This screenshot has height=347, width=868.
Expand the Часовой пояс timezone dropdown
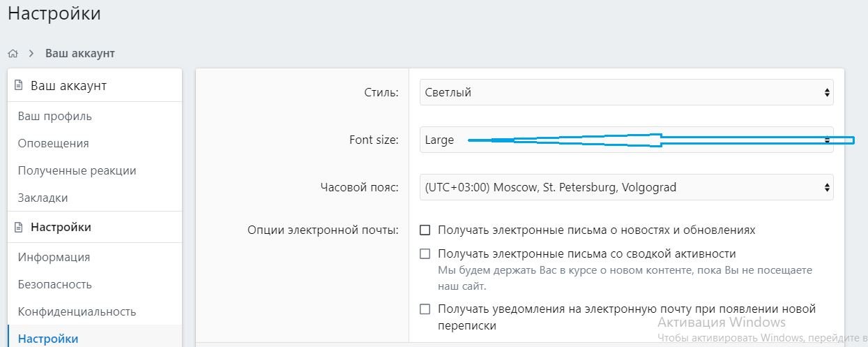coord(626,187)
